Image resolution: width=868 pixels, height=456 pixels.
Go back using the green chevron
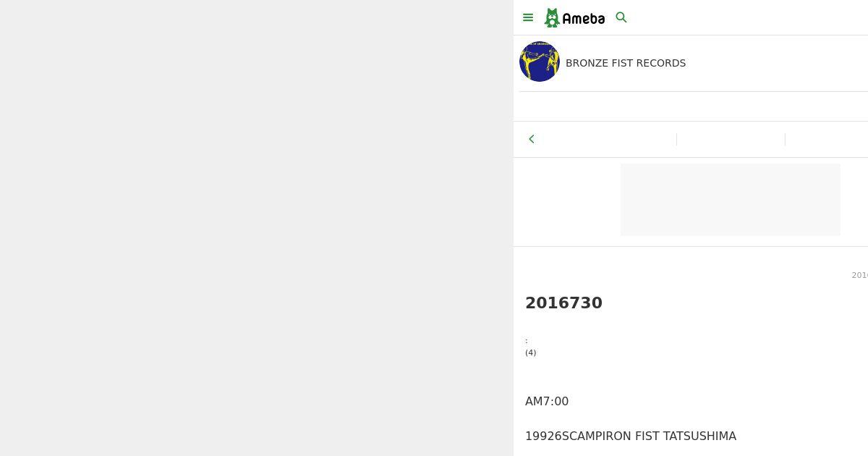[532, 139]
